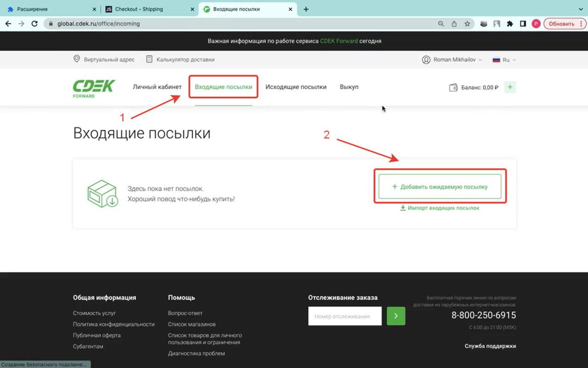Click the browser back arrow
The width and height of the screenshot is (588, 368).
pos(8,23)
